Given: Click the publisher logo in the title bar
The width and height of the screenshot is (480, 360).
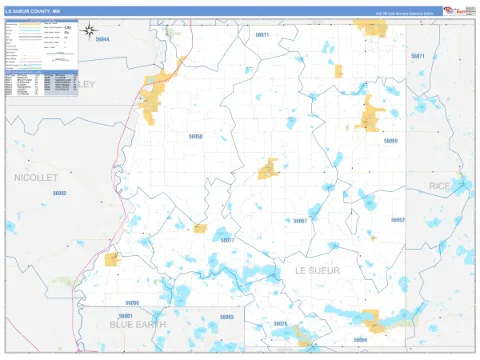Looking at the screenshot, I should (x=454, y=11).
